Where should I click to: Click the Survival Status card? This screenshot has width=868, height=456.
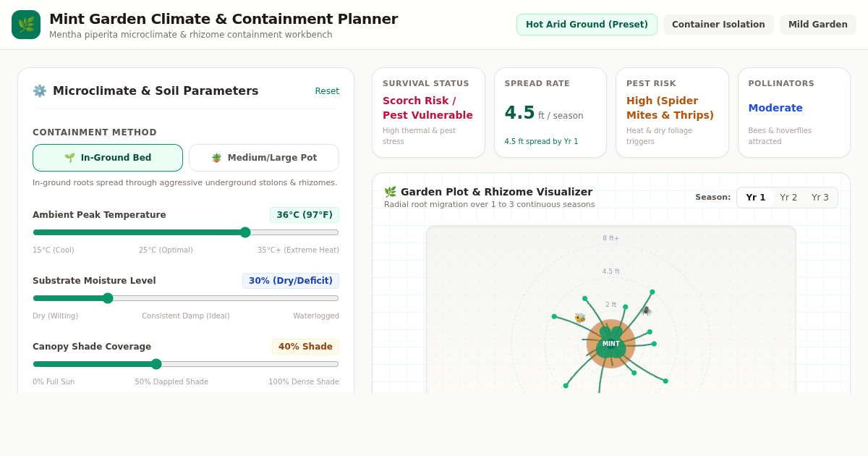pos(428,112)
